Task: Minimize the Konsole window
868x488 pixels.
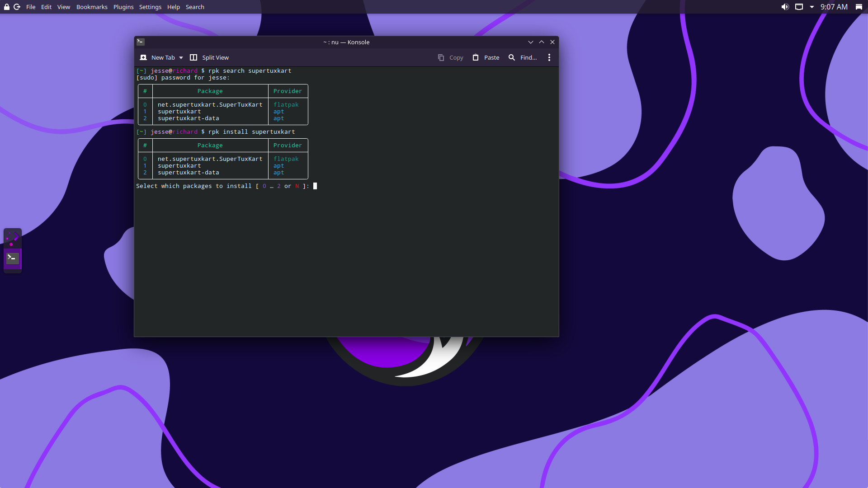Action: click(x=531, y=42)
